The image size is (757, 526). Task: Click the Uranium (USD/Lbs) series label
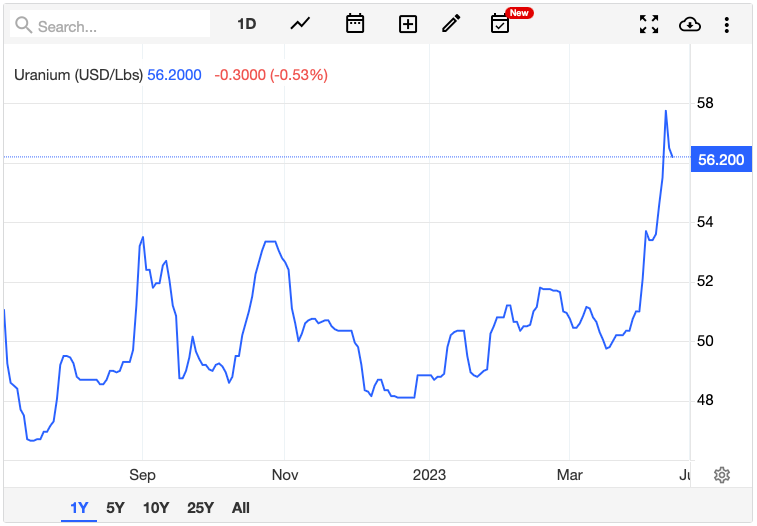[x=78, y=75]
